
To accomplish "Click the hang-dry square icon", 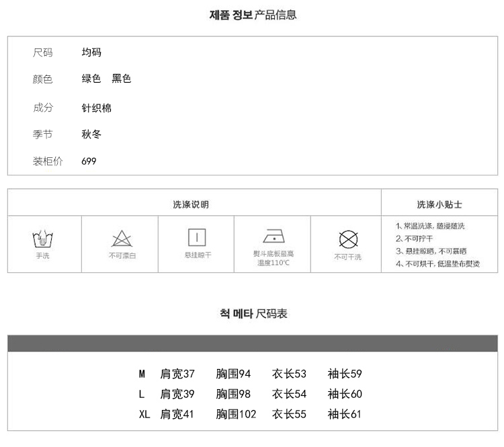I will coord(197,237).
